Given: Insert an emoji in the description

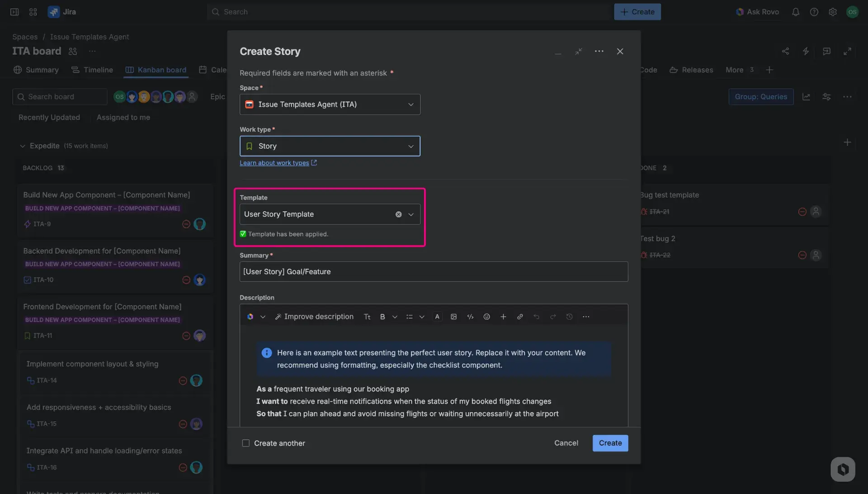Looking at the screenshot, I should click(487, 316).
